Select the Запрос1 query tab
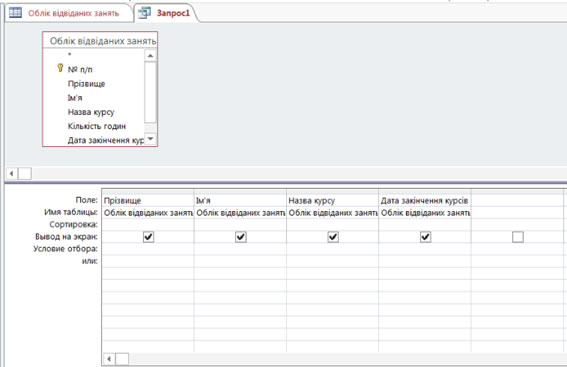Image resolution: width=567 pixels, height=367 pixels. tap(166, 13)
